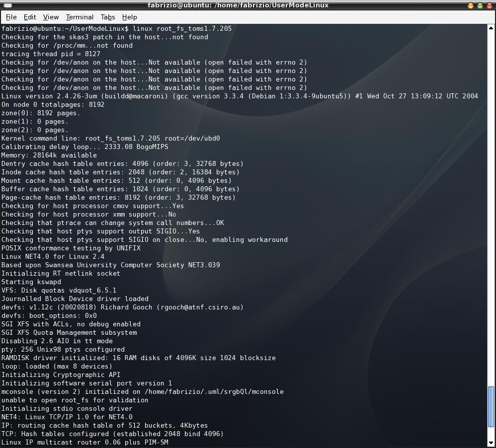This screenshot has height=448, width=496.
Task: Click 'RAMDISK driver initialized' line
Action: [x=139, y=358]
